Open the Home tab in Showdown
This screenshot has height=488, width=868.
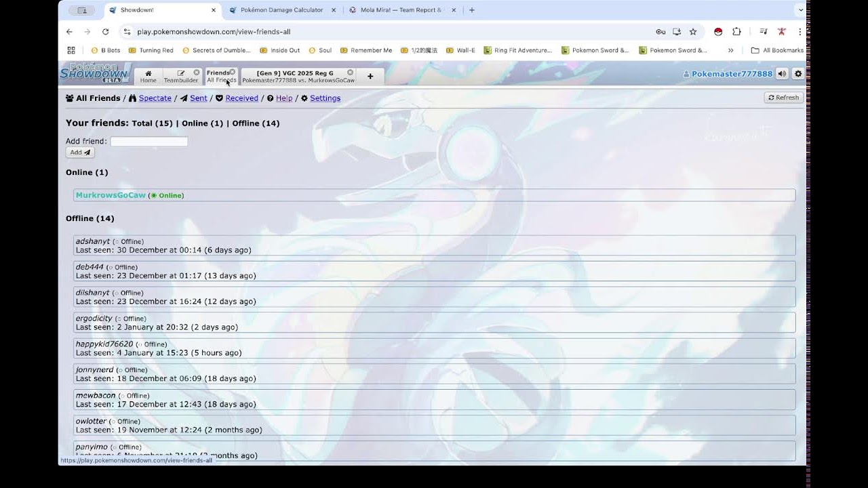pos(148,77)
